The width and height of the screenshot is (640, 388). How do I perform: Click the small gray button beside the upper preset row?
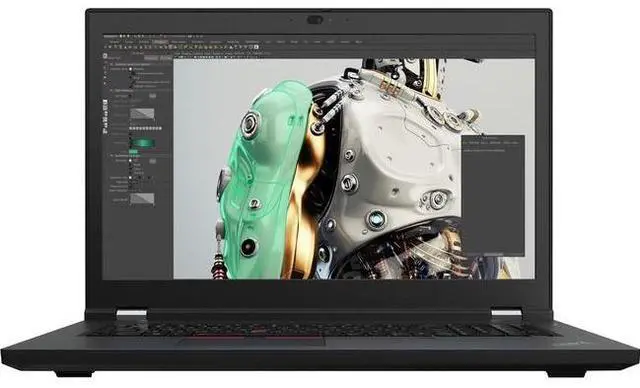pos(153,96)
